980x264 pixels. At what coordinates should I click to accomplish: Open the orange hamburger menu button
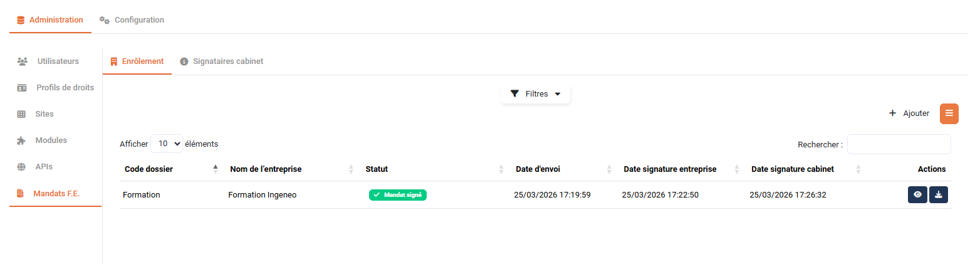tap(949, 114)
